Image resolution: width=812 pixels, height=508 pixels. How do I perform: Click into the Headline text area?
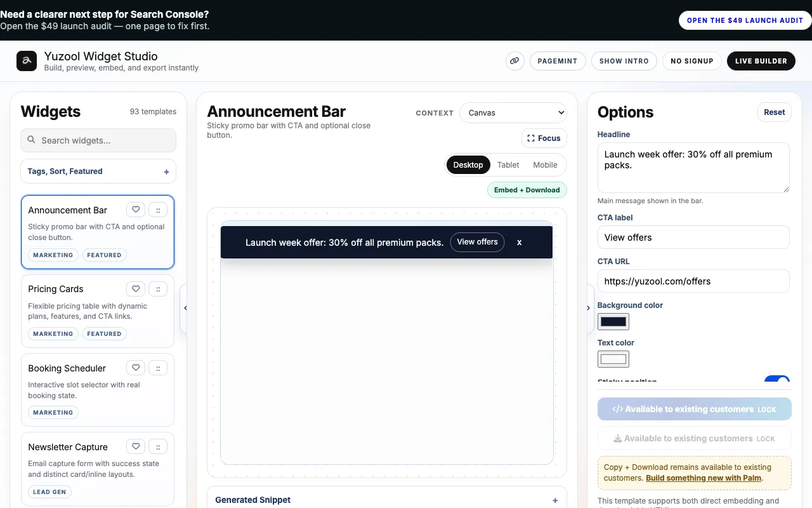693,168
